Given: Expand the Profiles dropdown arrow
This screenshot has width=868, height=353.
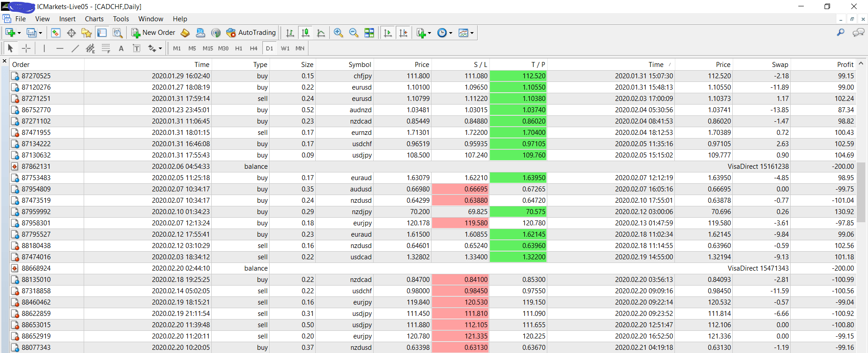Looking at the screenshot, I should point(40,33).
